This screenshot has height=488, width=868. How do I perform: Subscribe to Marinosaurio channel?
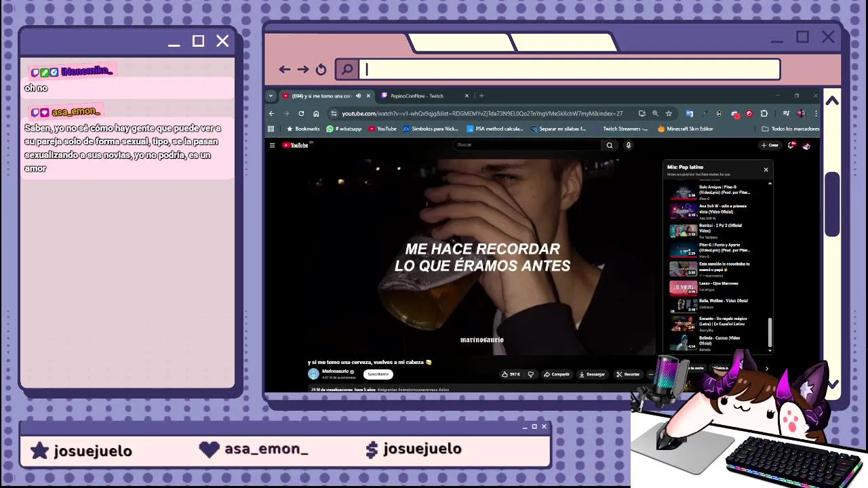(x=378, y=373)
